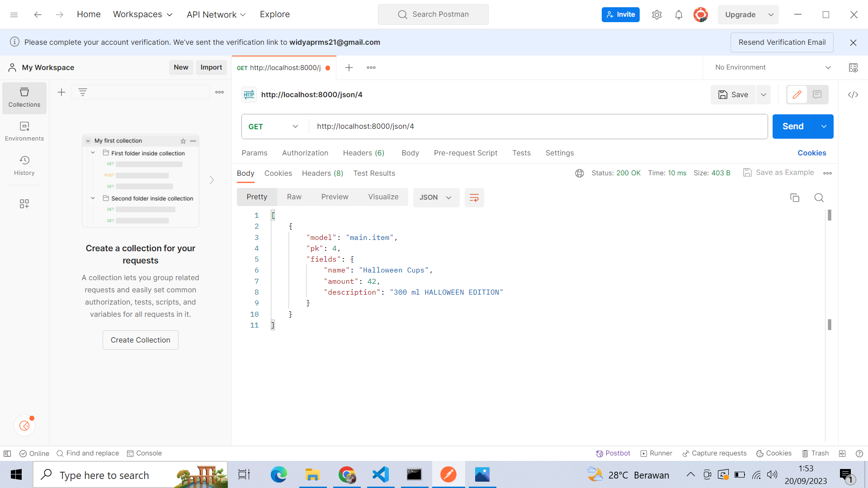Click the Send button
This screenshot has width=868, height=488.
click(793, 127)
